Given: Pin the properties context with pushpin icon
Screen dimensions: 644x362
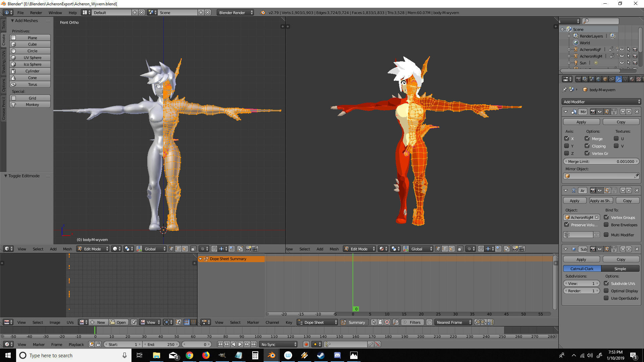Looking at the screenshot, I should (565, 89).
